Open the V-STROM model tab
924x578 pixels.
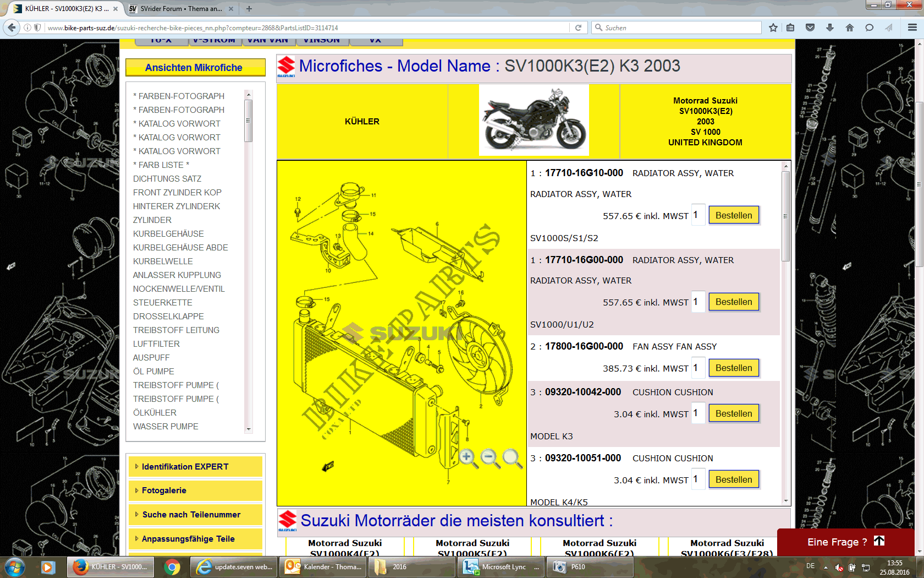214,41
